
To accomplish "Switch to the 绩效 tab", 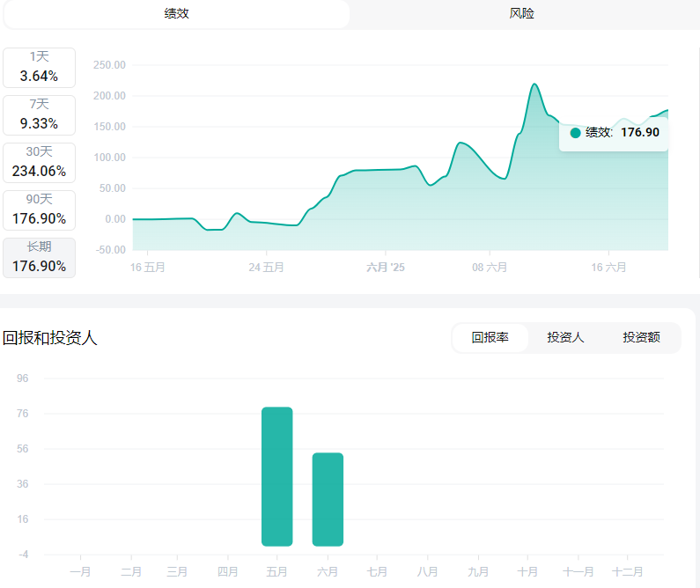I will click(176, 14).
